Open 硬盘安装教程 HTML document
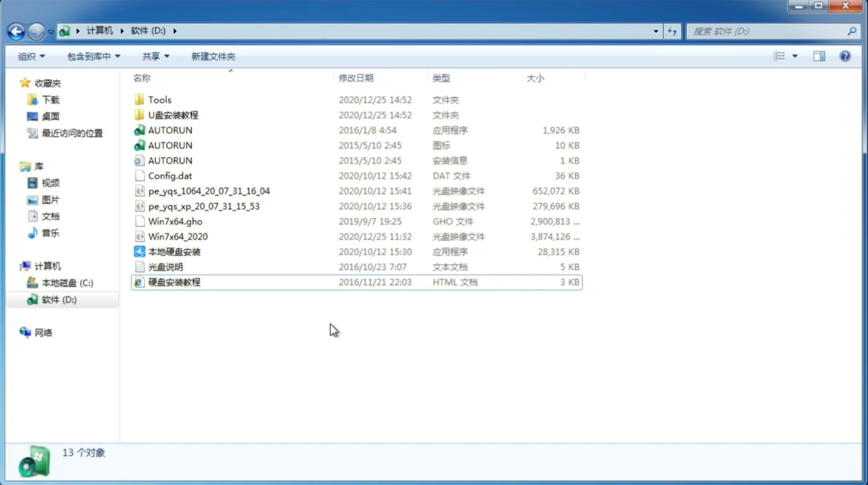 [174, 282]
